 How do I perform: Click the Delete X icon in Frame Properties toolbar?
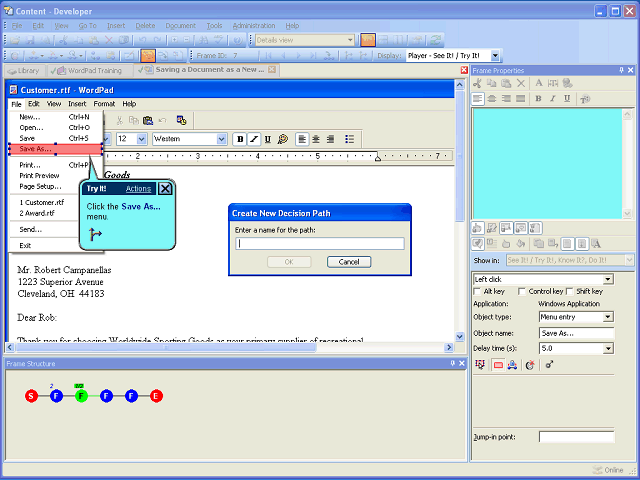(x=521, y=83)
